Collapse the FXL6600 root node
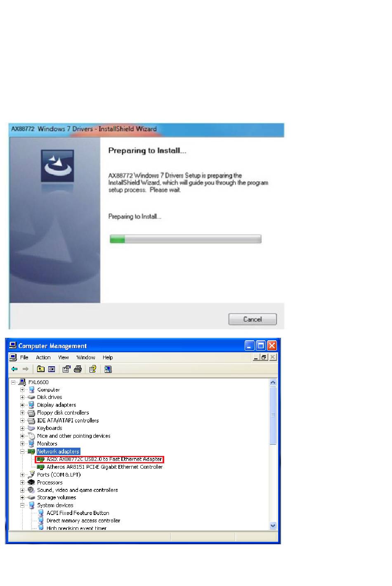The height and width of the screenshot is (586, 392). (x=13, y=382)
